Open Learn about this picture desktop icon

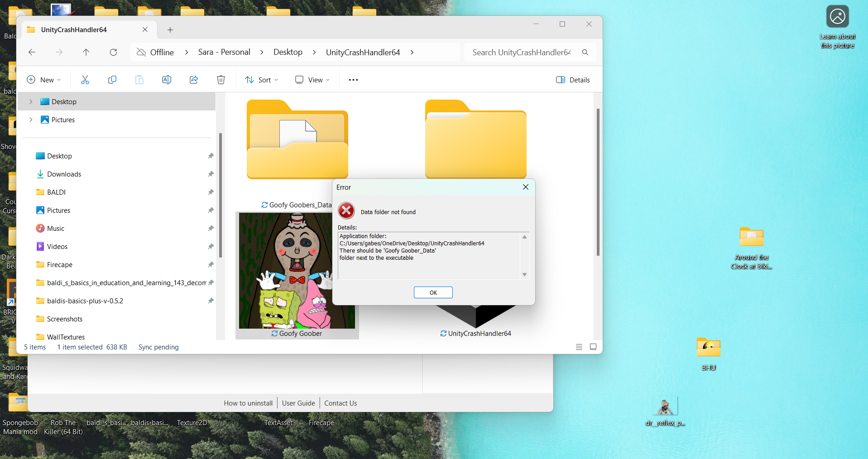pos(837,27)
